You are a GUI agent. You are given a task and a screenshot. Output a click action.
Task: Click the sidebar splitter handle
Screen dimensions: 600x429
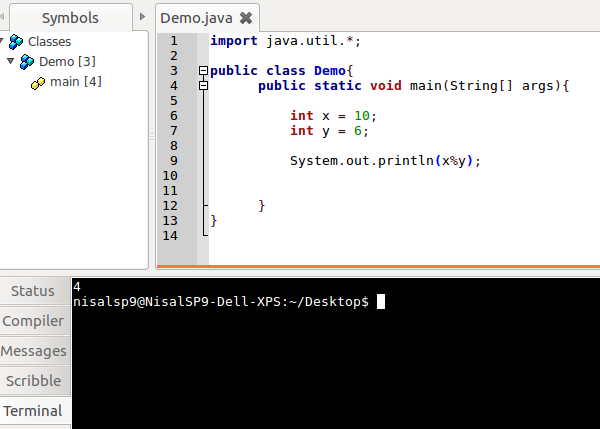[152, 137]
